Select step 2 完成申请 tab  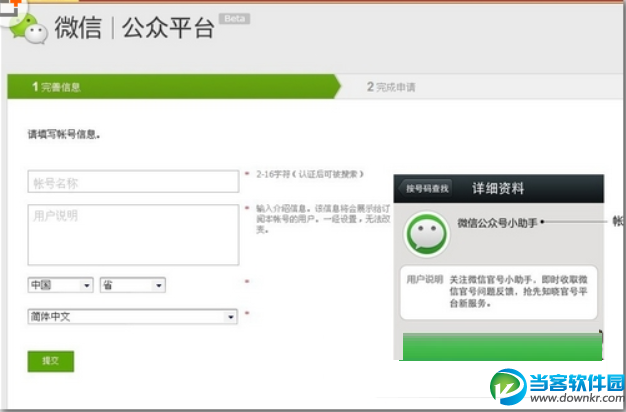pos(391,87)
